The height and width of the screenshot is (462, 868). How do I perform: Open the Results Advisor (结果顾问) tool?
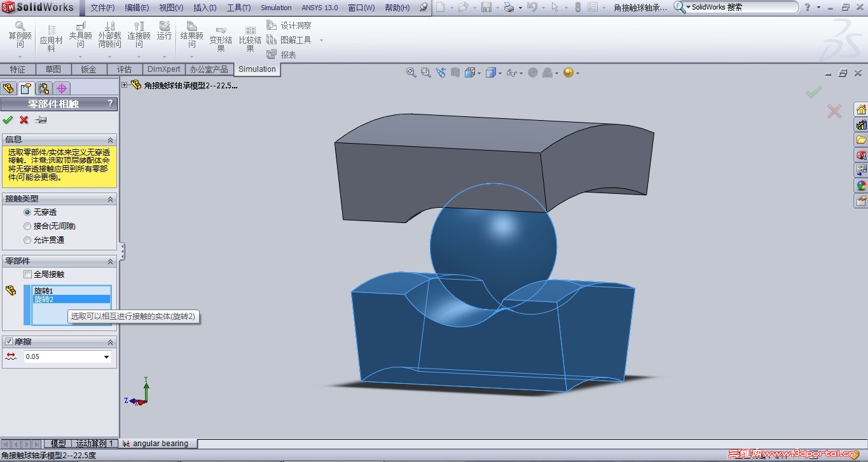click(x=191, y=35)
